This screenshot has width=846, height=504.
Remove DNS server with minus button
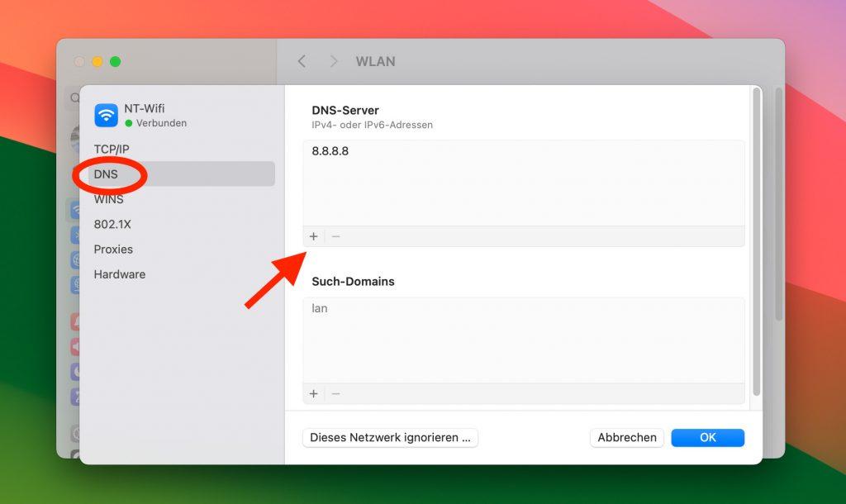335,236
